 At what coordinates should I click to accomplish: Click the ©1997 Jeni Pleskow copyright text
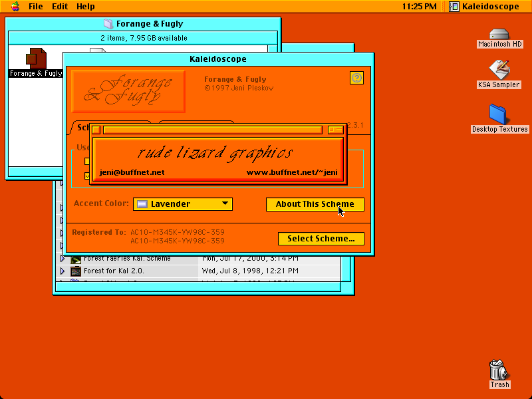(239, 88)
